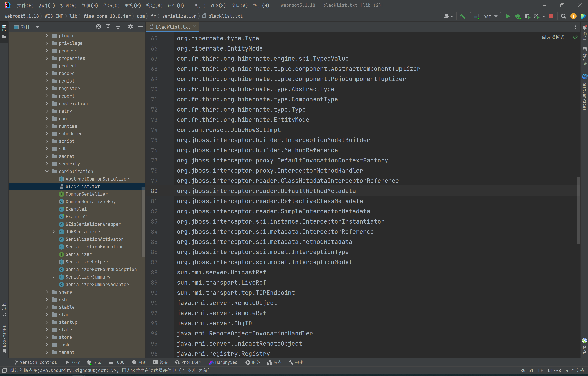Toggle reader mode (阅读器模式)
Viewport: 588px width, 376px height.
pyautogui.click(x=553, y=37)
